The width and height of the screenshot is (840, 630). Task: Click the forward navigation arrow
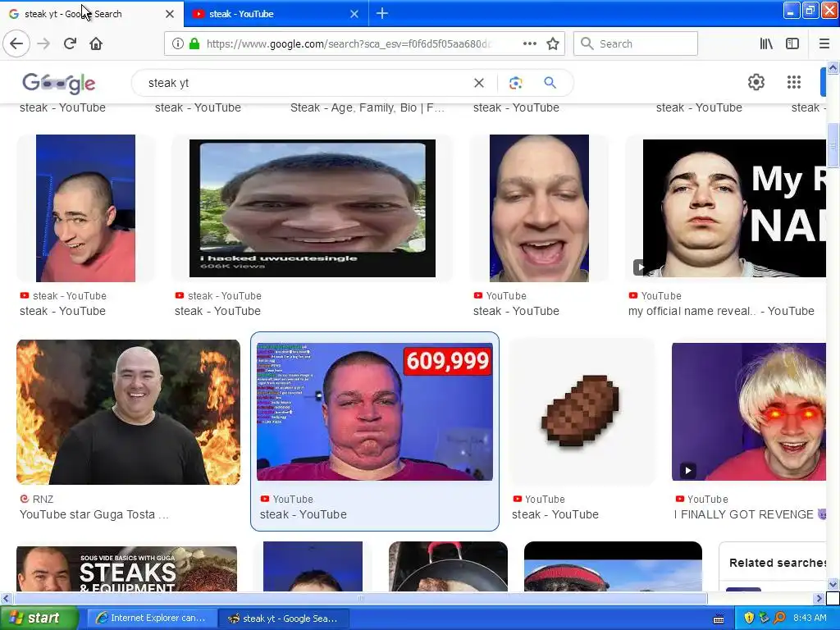point(43,43)
